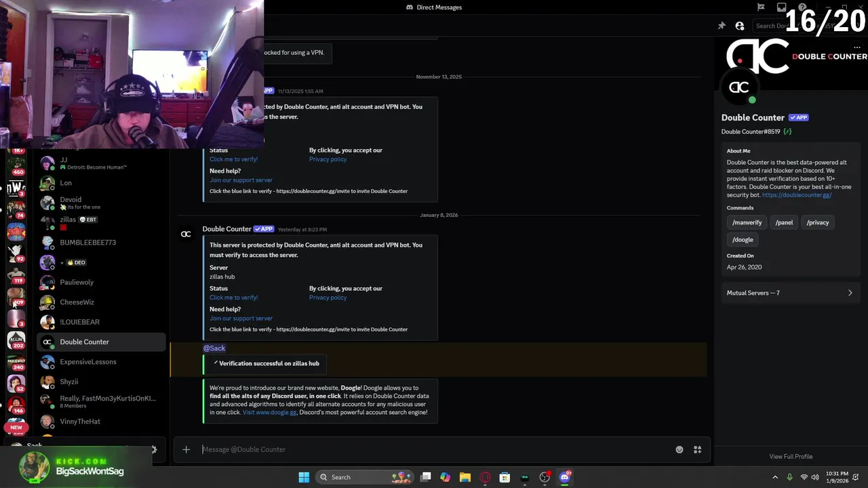The height and width of the screenshot is (488, 868).
Task: Open the Shyzii conversation
Action: [x=100, y=382]
